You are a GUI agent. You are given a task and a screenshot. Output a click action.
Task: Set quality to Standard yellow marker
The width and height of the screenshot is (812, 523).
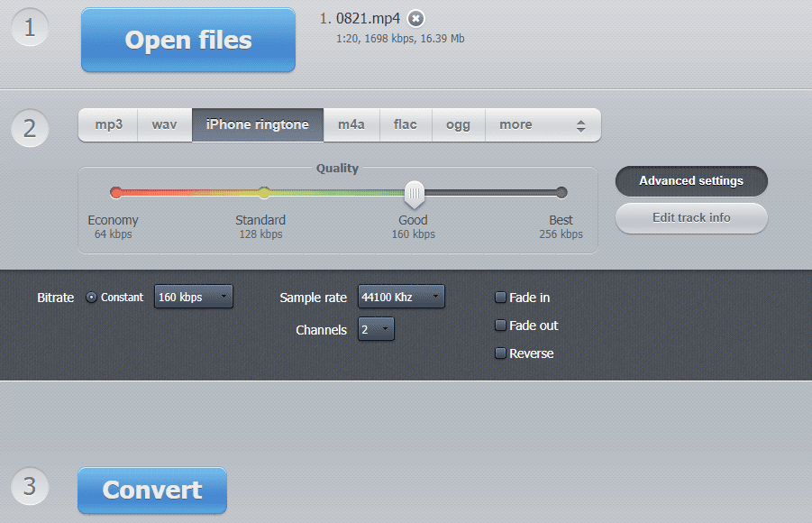click(264, 193)
